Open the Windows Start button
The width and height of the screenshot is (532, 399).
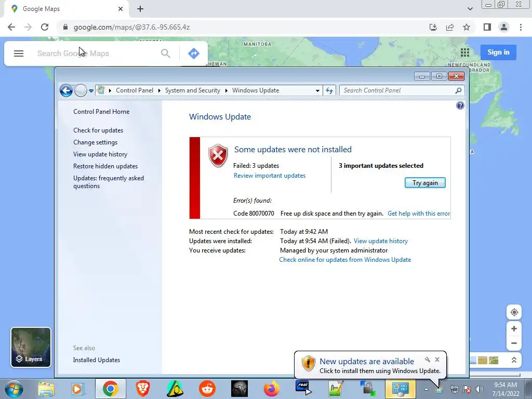14,389
